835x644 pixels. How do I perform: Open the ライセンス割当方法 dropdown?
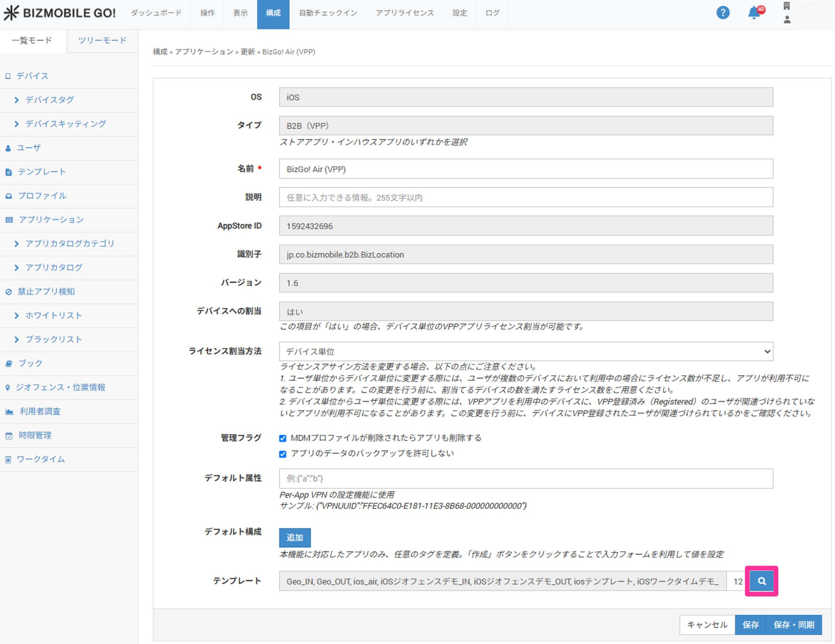pyautogui.click(x=526, y=351)
